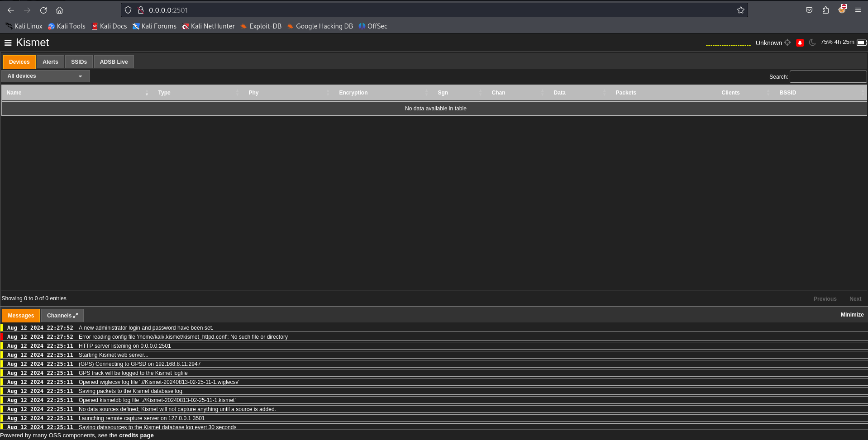Minimize the messages panel
Screen dimensions: 868x440
[852, 315]
